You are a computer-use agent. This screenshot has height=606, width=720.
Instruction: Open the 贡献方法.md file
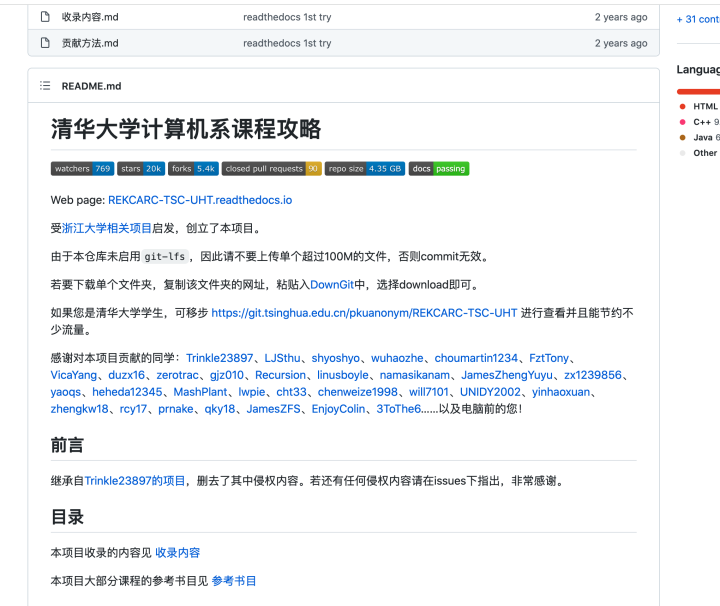tap(90, 43)
